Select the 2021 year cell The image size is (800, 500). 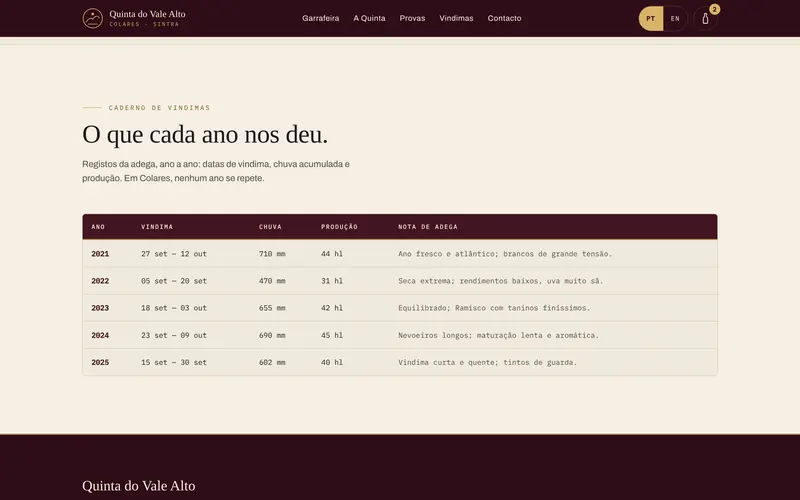pos(100,254)
